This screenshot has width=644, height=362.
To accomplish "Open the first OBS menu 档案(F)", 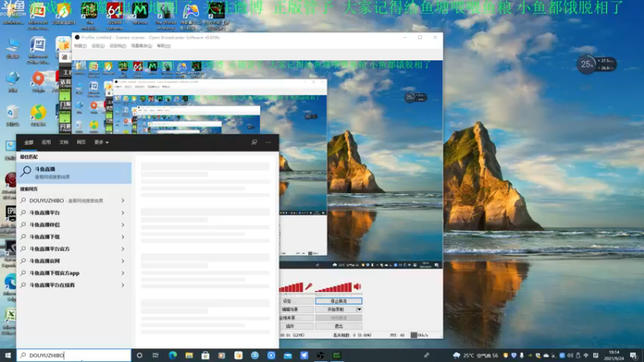I will point(80,46).
